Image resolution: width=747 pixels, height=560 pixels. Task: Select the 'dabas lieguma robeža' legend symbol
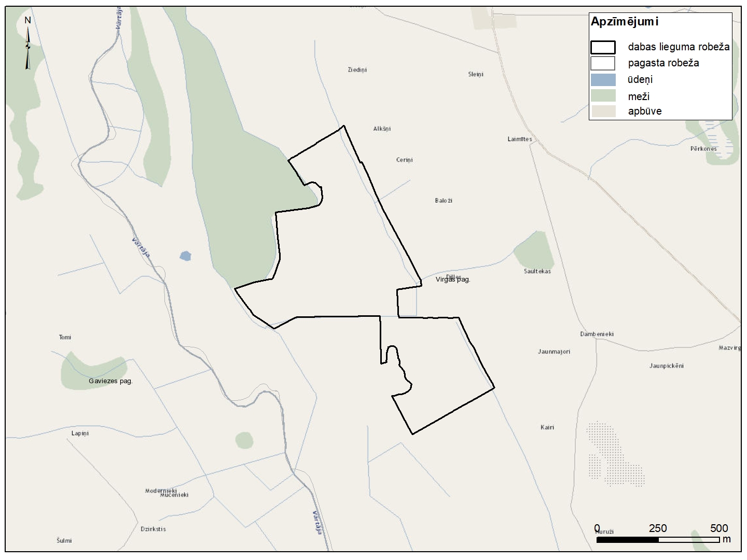(603, 47)
